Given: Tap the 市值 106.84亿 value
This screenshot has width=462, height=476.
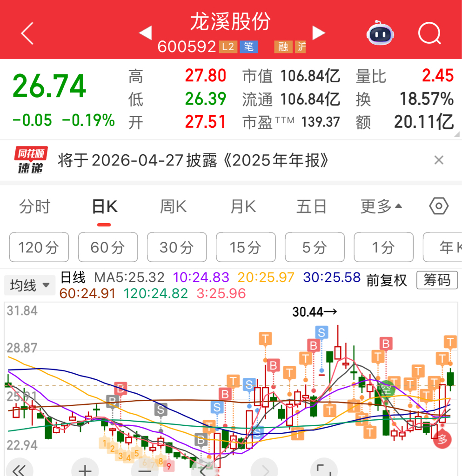Looking at the screenshot, I should (310, 76).
